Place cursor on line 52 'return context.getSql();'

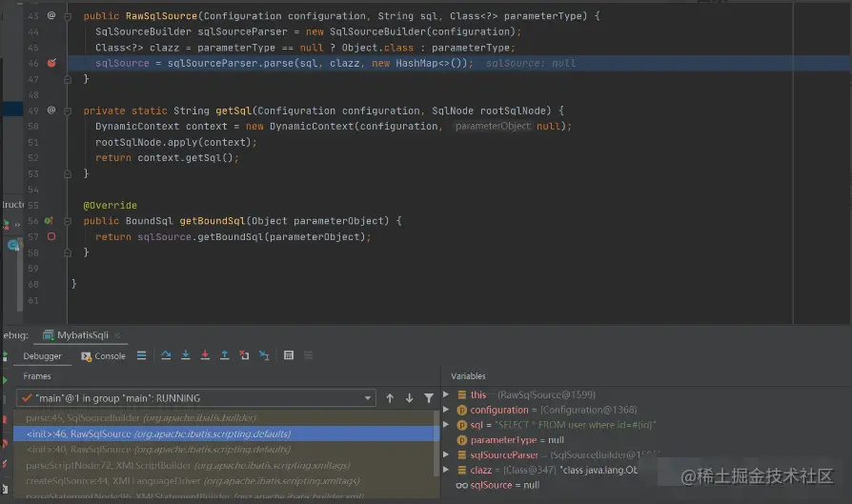tap(167, 158)
